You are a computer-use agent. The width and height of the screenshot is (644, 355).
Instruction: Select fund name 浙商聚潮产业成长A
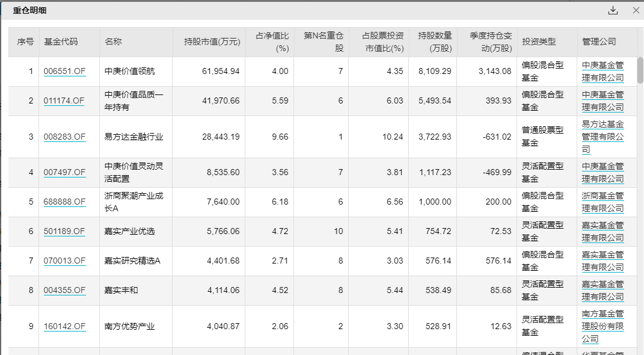pos(133,202)
